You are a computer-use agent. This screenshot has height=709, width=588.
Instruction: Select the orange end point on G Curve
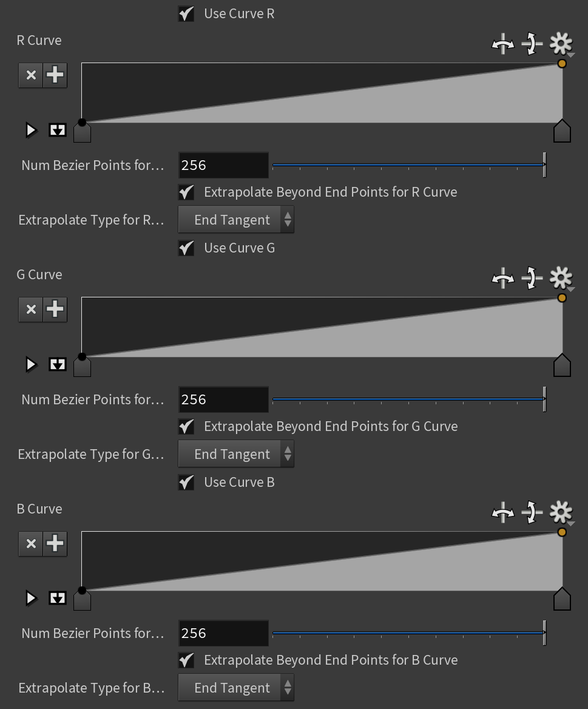tap(562, 298)
